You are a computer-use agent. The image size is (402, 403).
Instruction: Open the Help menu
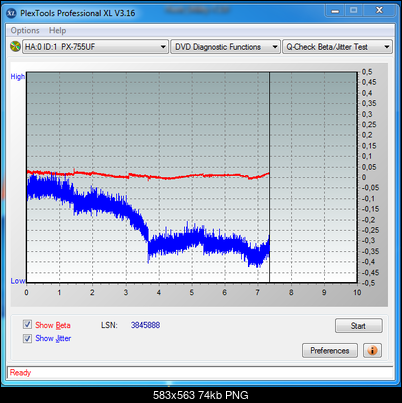[57, 30]
